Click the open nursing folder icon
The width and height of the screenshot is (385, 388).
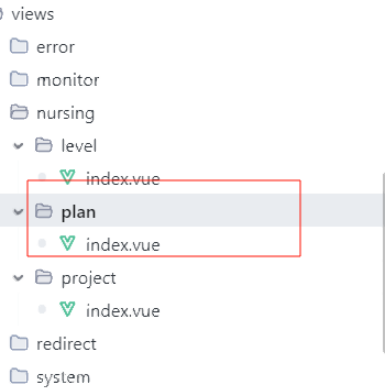(19, 112)
